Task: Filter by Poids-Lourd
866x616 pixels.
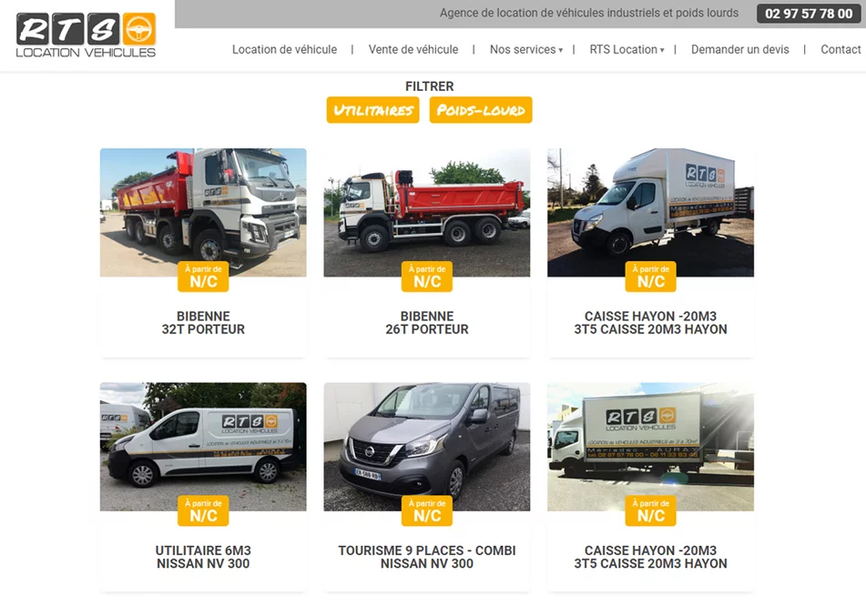Action: coord(481,110)
